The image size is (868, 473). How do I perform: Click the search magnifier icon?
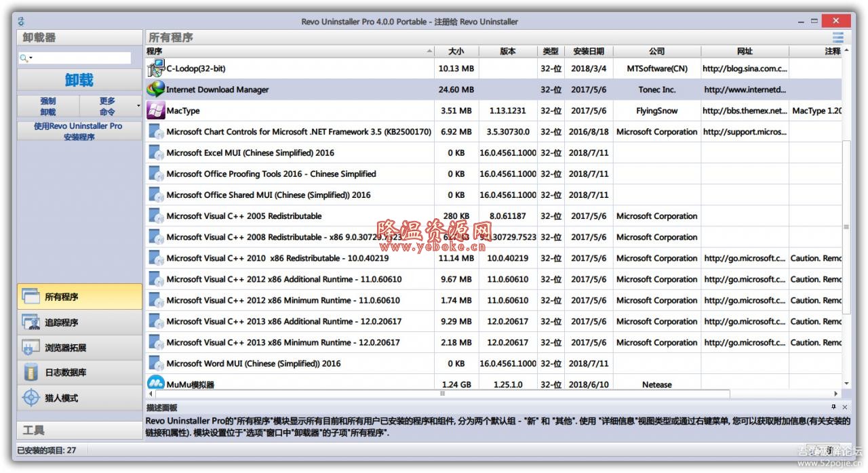coord(24,58)
